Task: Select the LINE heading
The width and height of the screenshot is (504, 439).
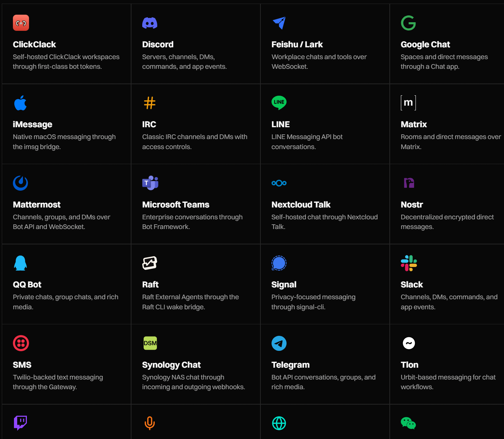Action: 280,124
